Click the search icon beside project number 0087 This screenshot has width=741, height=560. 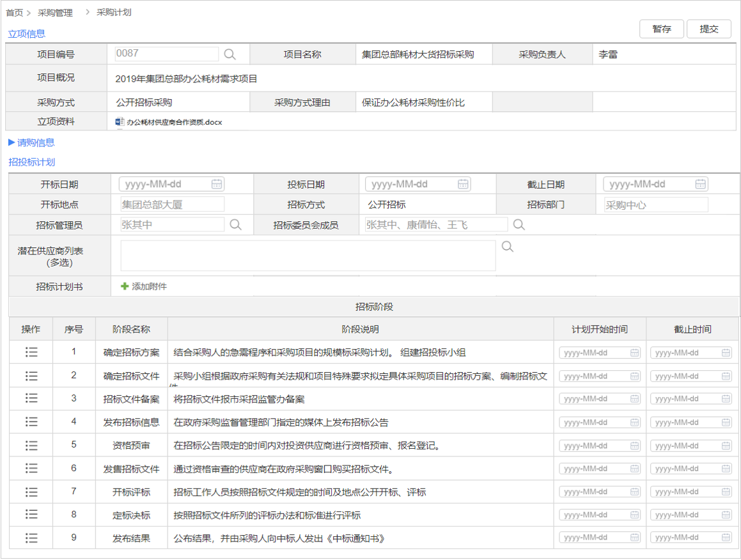[230, 54]
